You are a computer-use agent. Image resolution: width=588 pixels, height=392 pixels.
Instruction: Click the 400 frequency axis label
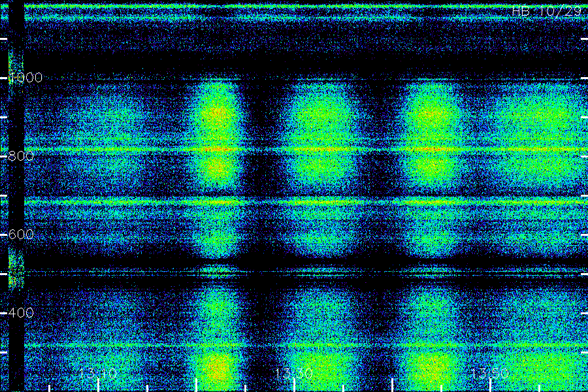21,312
